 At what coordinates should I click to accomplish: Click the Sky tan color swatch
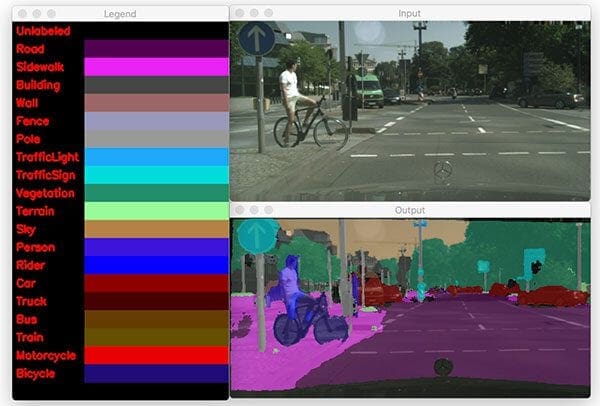click(x=156, y=229)
